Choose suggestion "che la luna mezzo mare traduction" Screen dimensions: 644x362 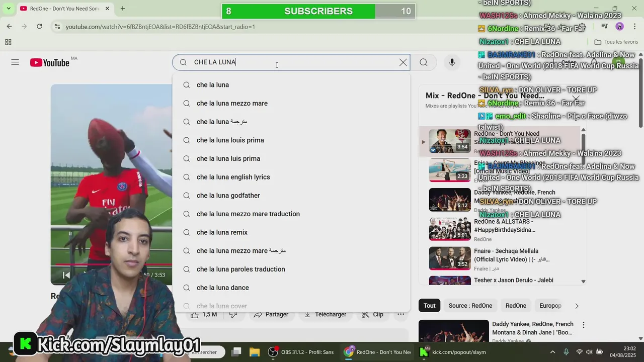pos(291,214)
